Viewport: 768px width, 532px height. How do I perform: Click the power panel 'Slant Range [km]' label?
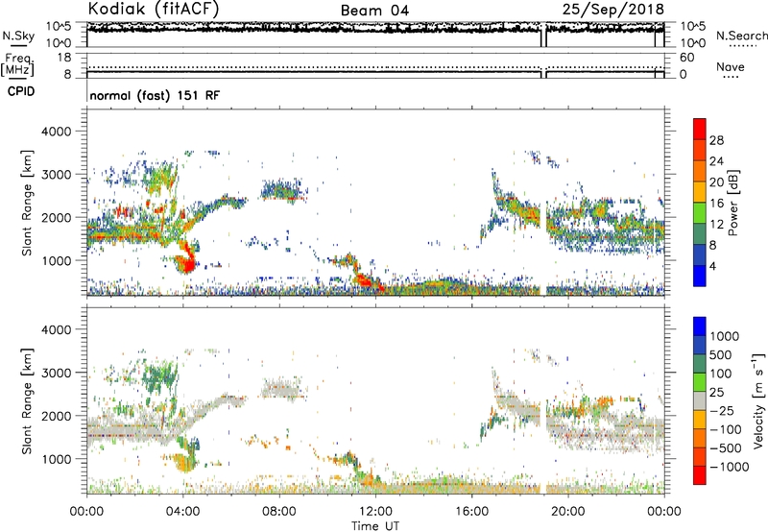pyautogui.click(x=27, y=203)
